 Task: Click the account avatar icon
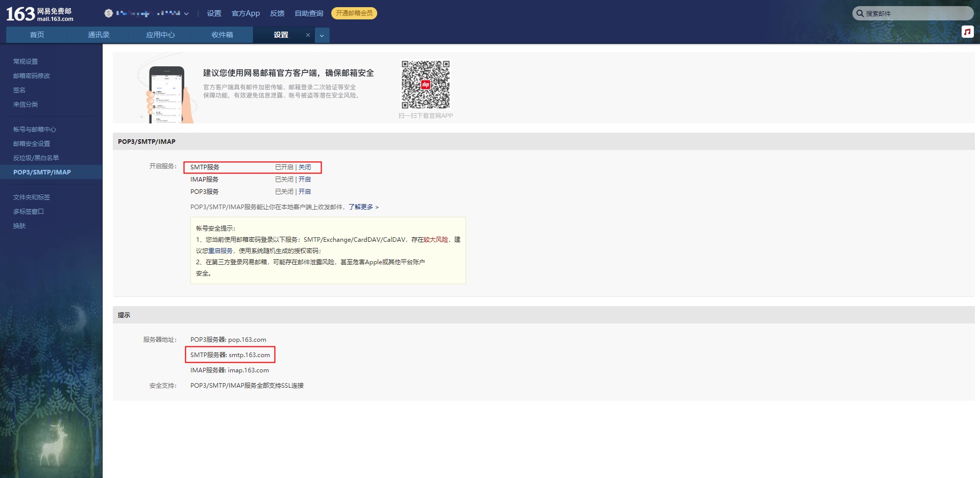108,13
